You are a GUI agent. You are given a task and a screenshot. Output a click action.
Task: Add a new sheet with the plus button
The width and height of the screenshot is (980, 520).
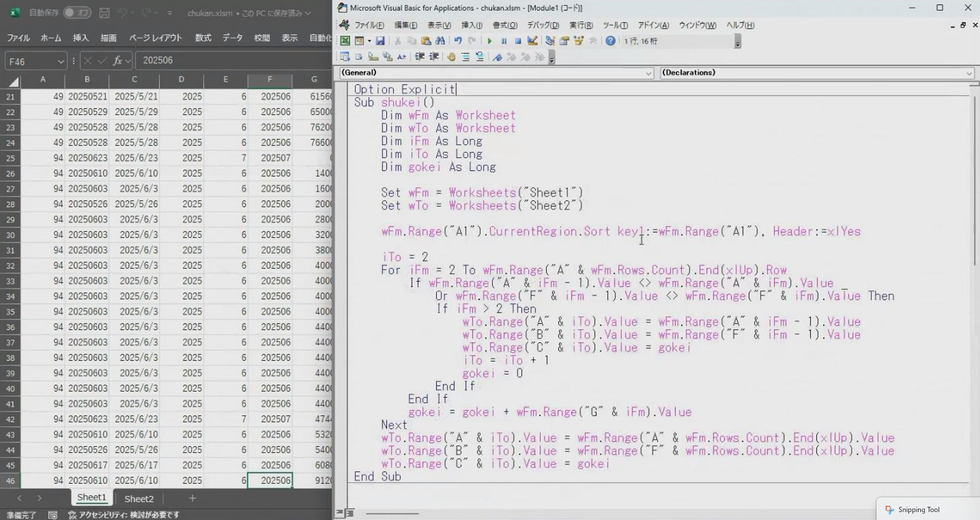pos(192,498)
